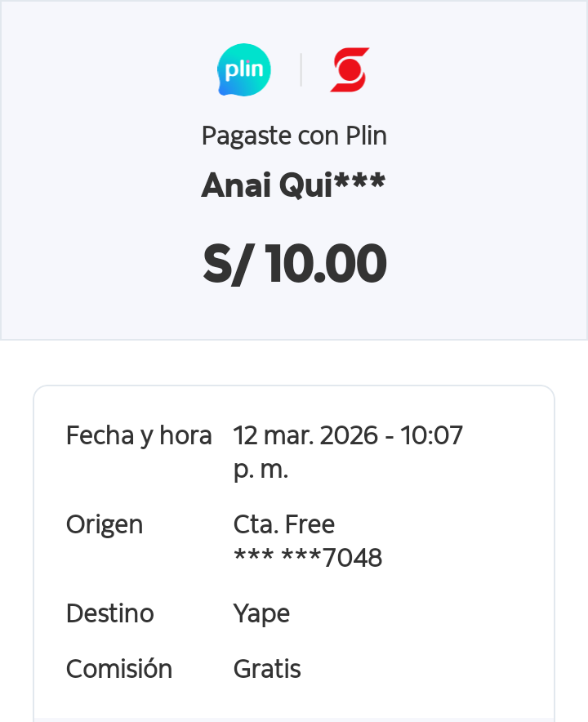Click the Plin logo icon
588x722 pixels.
(x=243, y=70)
